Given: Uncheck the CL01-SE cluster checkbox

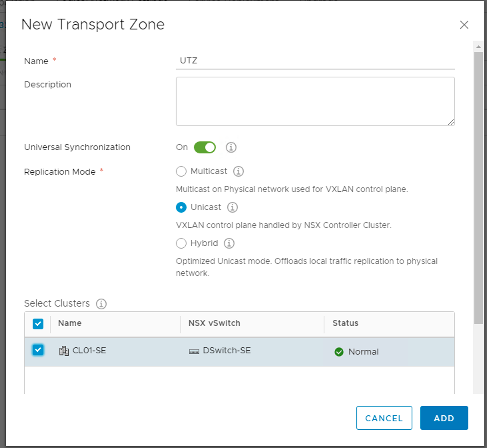Looking at the screenshot, I should pos(38,350).
